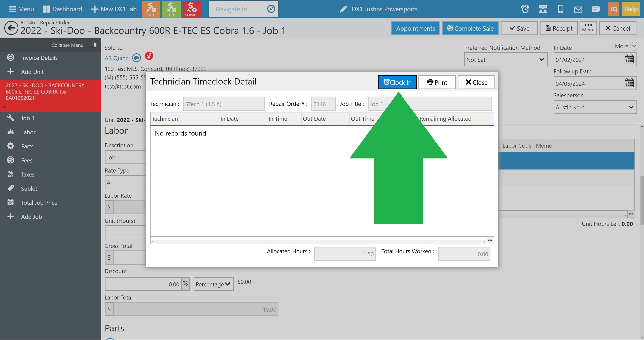Click the MU quick sale icon
The width and height of the screenshot is (644, 340).
point(151,9)
